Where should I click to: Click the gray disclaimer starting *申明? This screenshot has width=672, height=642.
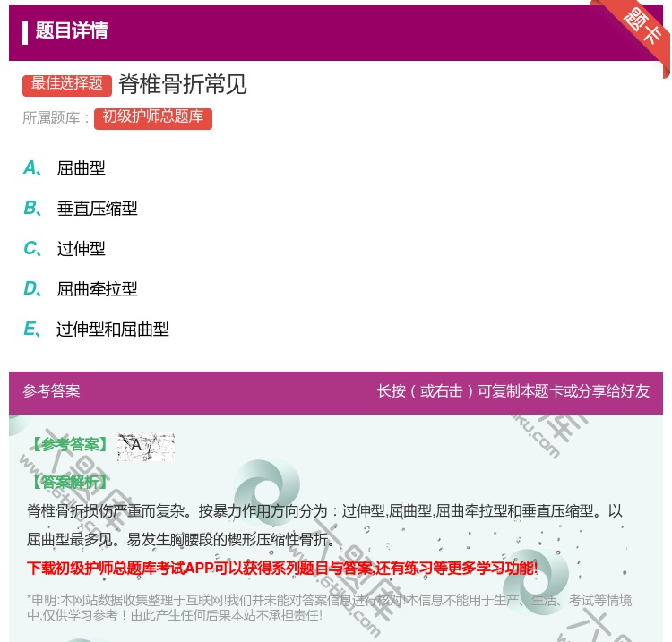point(329,608)
